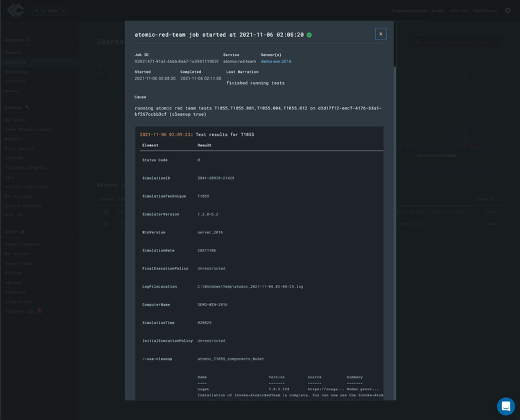Open the chat support bubble
This screenshot has width=520, height=420.
pos(505,406)
